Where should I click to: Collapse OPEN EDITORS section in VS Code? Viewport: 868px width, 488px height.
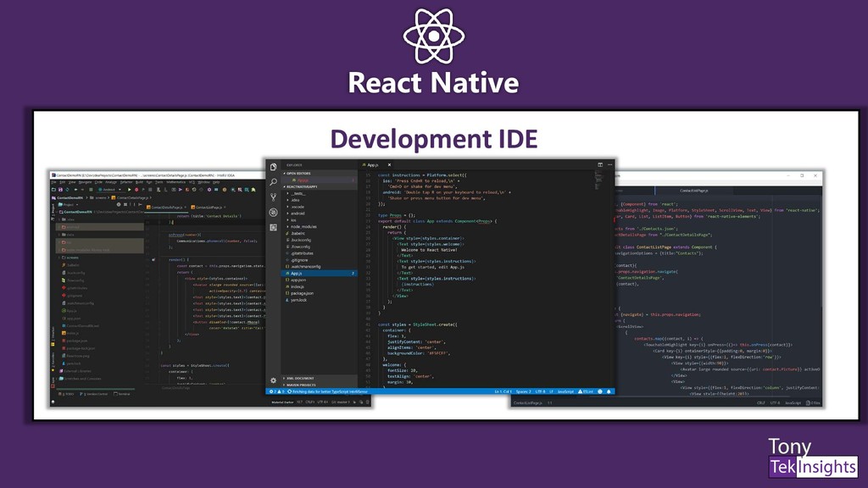pyautogui.click(x=298, y=173)
